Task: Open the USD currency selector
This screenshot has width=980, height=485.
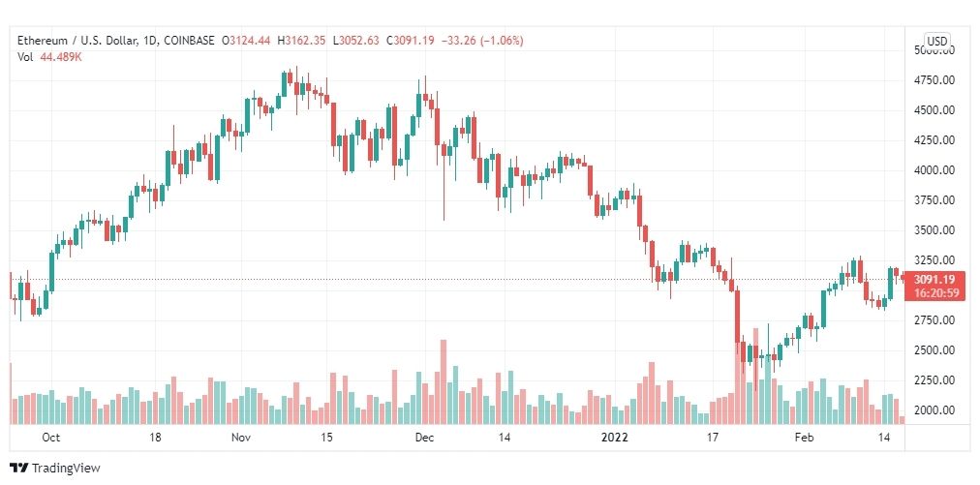Action: [x=936, y=42]
